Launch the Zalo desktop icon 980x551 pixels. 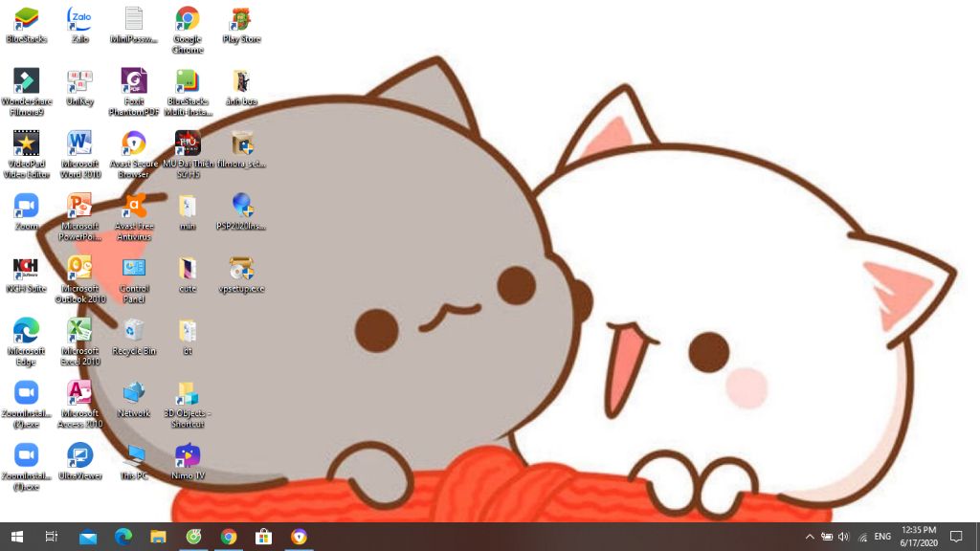click(80, 25)
